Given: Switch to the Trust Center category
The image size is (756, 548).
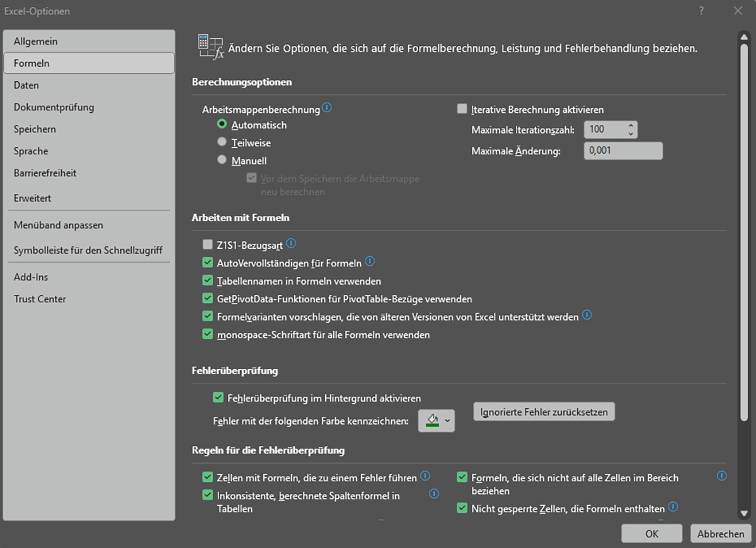Looking at the screenshot, I should [x=40, y=299].
